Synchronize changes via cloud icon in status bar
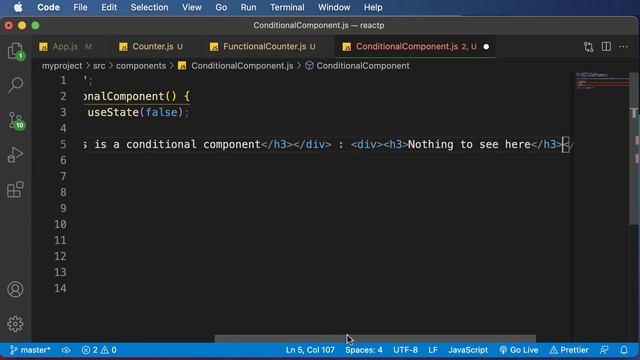This screenshot has width=640, height=360. (x=66, y=350)
